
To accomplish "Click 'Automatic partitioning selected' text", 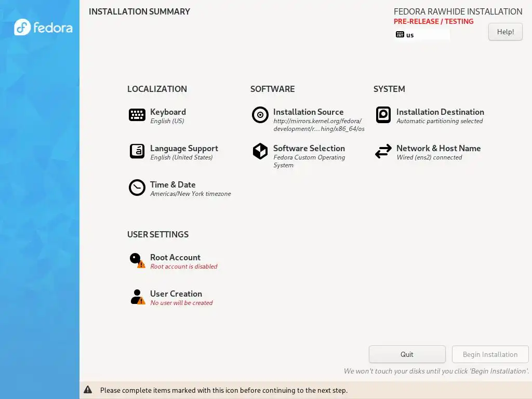I will (x=440, y=121).
